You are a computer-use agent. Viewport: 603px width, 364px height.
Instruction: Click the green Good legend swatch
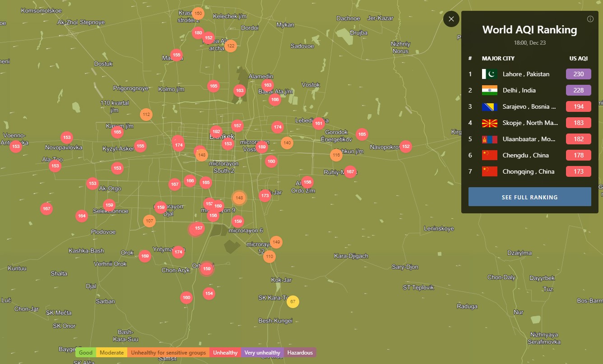[86, 353]
